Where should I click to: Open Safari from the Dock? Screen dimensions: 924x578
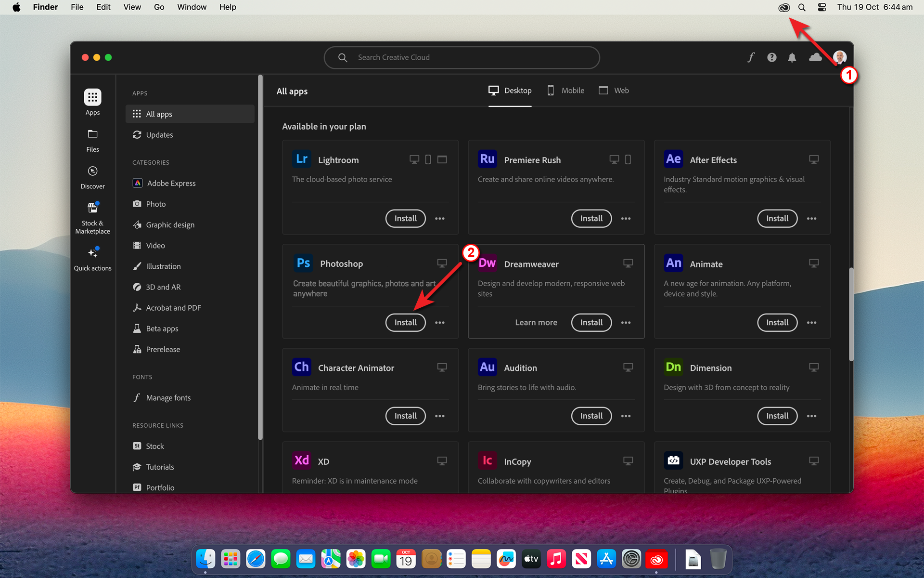coord(256,559)
